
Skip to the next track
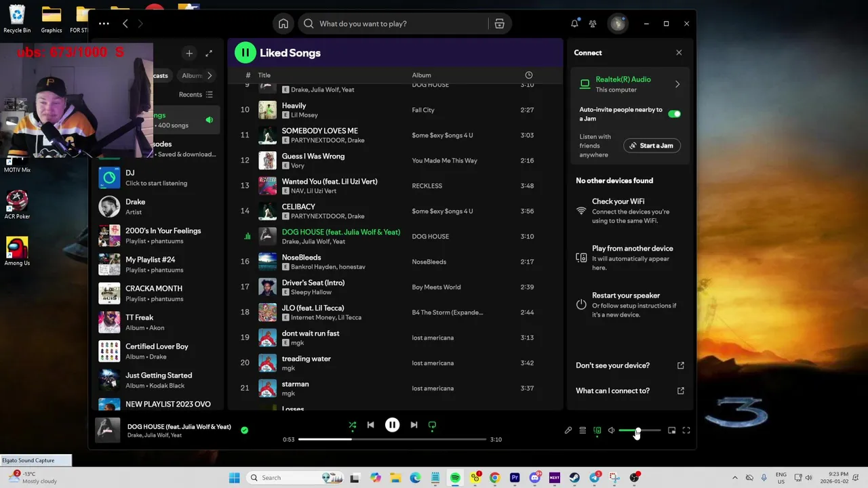(x=414, y=425)
